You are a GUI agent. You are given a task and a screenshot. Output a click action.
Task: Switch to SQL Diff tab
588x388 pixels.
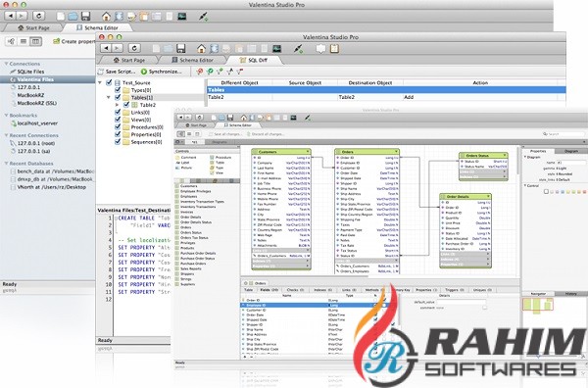(x=254, y=60)
